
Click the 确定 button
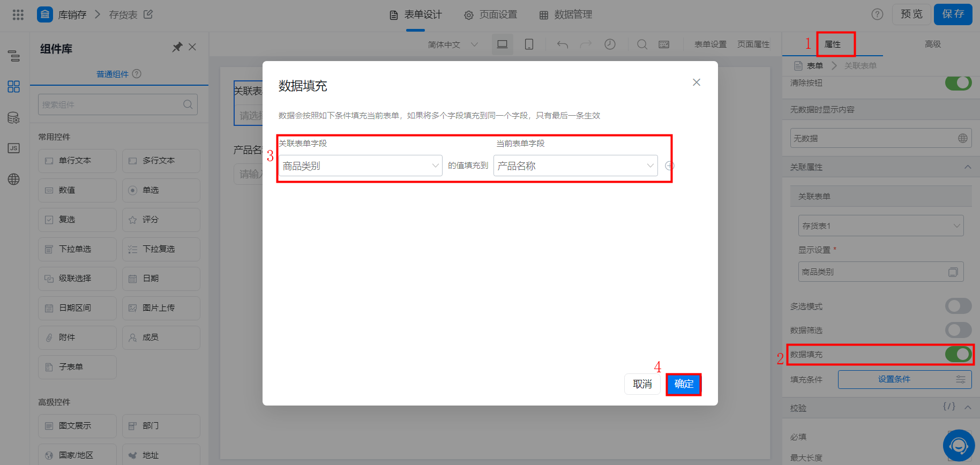coord(684,384)
